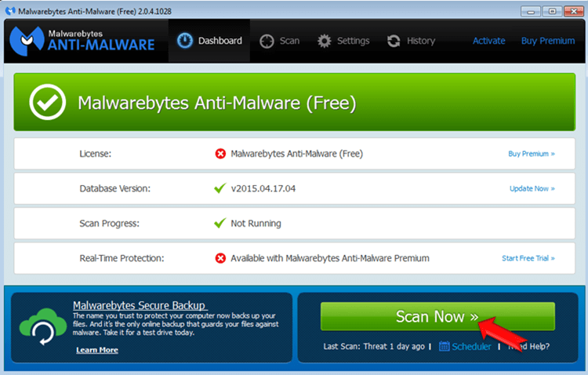The height and width of the screenshot is (375, 588).
Task: Click Last Scan: Threat 1 day ago text
Action: [x=374, y=347]
